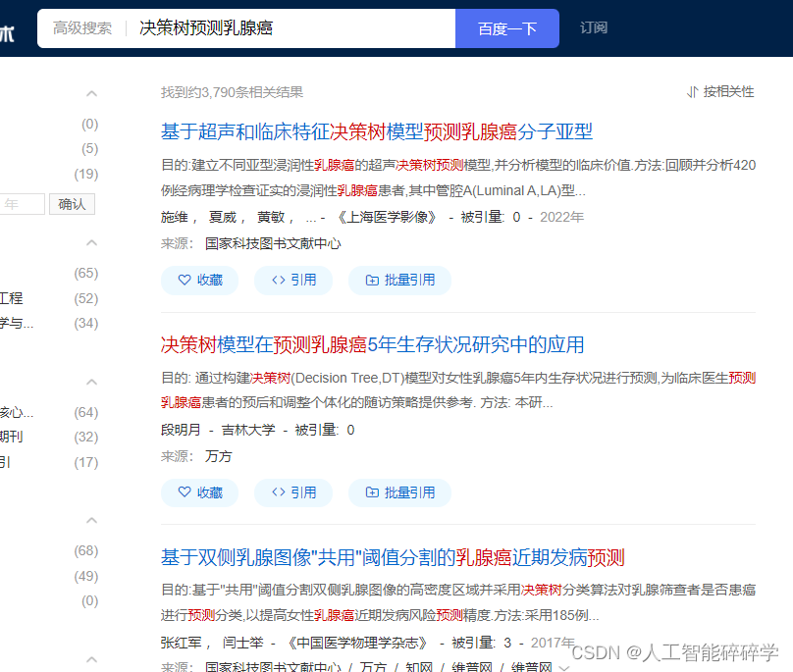The height and width of the screenshot is (672, 793).
Task: Select the filter with count (5)
Action: point(89,149)
